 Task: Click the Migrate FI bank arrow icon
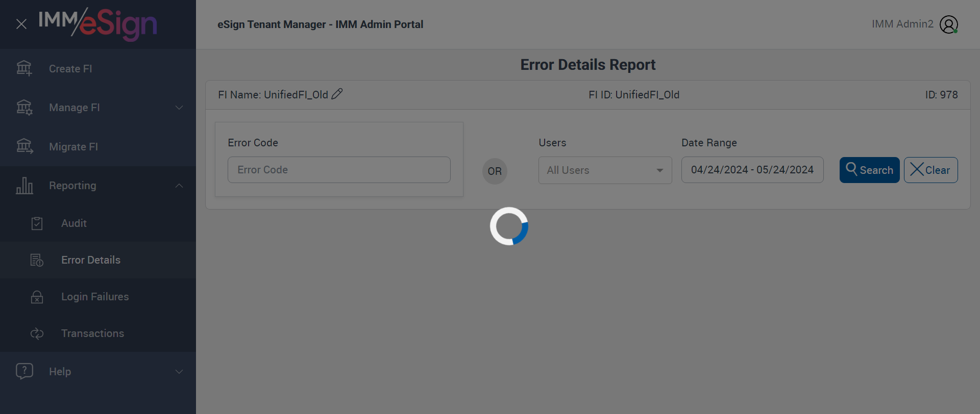pos(24,146)
